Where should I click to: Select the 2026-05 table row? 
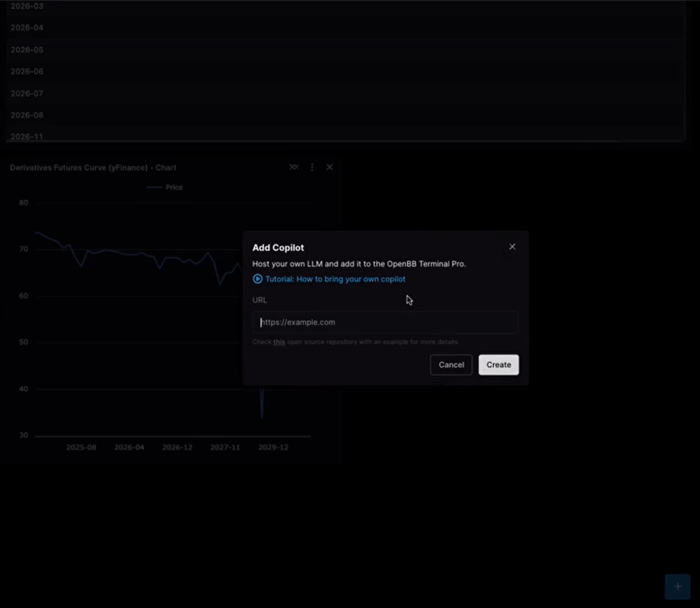(346, 49)
